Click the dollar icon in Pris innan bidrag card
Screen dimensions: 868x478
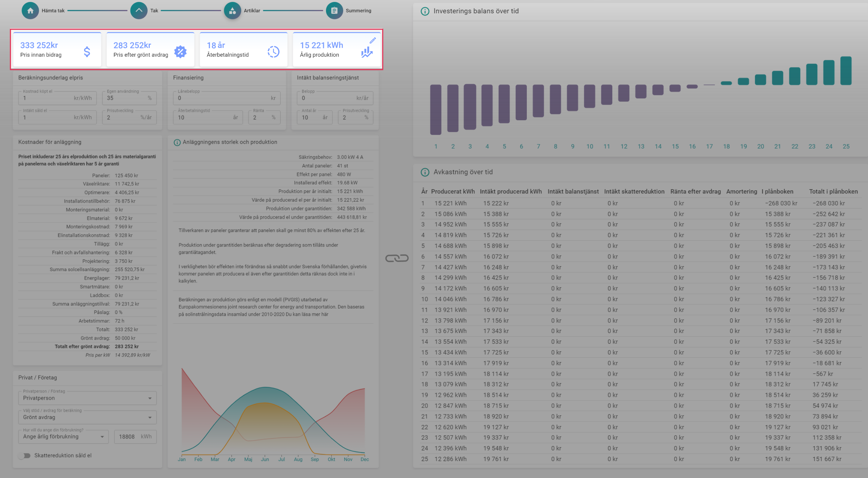point(87,51)
